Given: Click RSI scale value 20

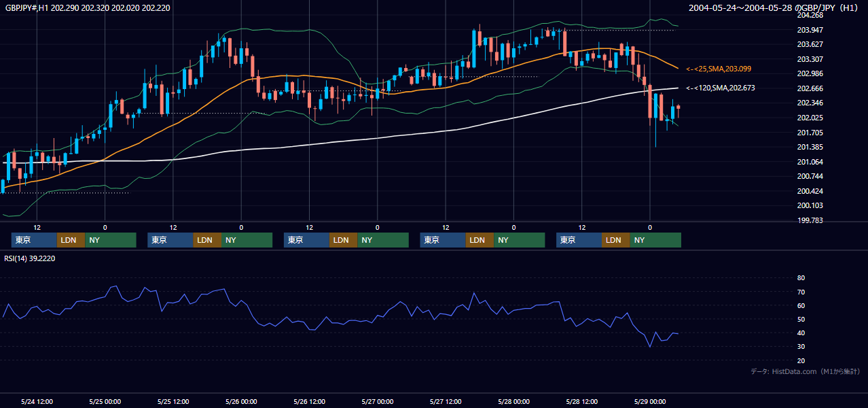Looking at the screenshot, I should coord(801,360).
